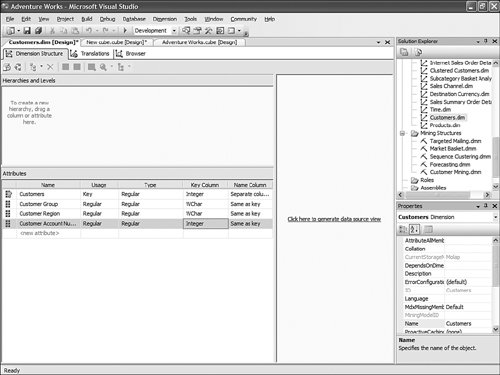
Task: Select Products.dim in Solution Explorer
Action: [x=445, y=125]
